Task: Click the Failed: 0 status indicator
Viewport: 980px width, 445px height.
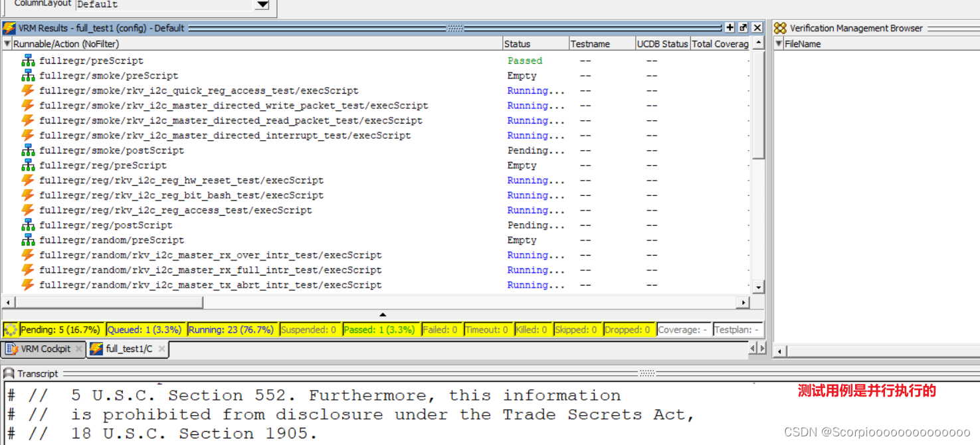Action: tap(442, 329)
